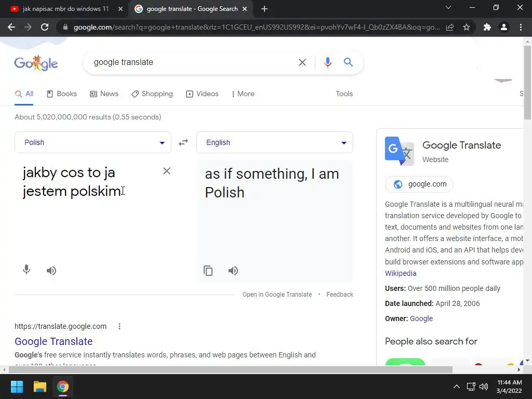Open volume control in system tray

point(484,387)
